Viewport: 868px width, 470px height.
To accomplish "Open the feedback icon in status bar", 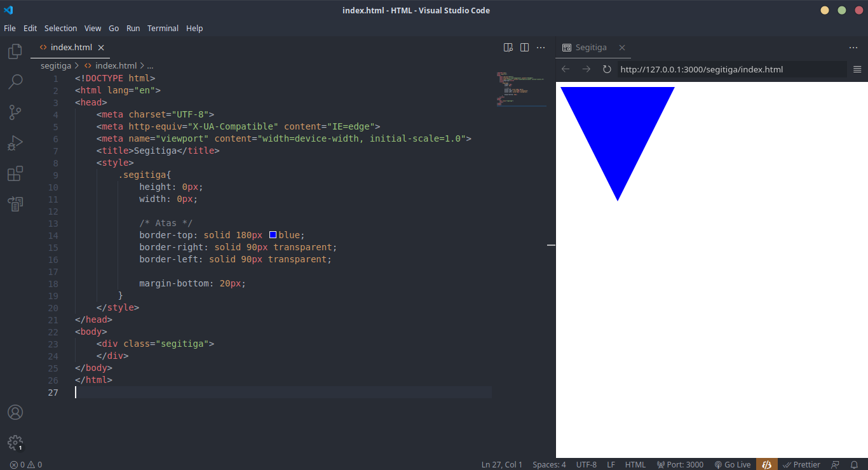I will 835,465.
